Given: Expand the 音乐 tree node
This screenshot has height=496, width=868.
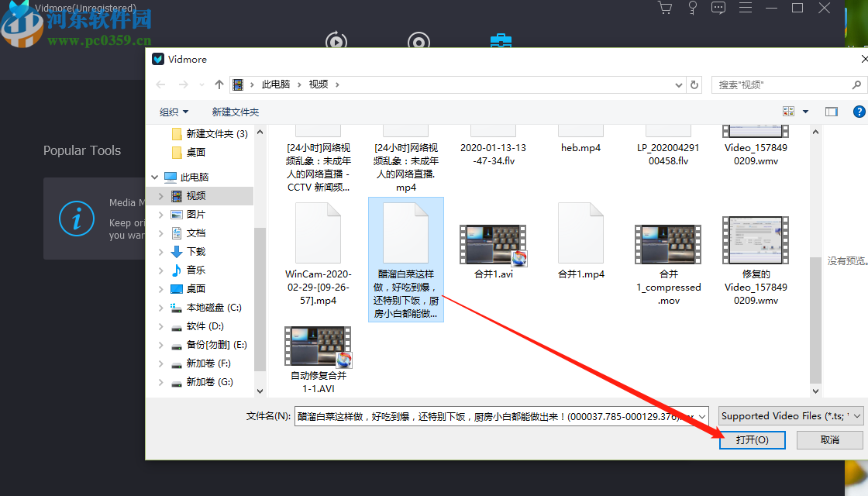Looking at the screenshot, I should [x=161, y=270].
